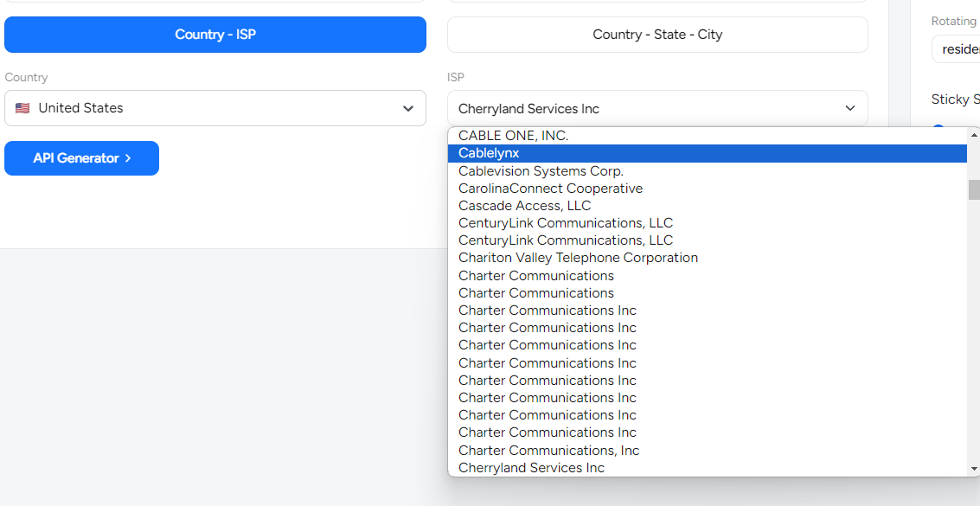Choose Cascade Access, LLC entry
980x506 pixels.
[x=524, y=206]
